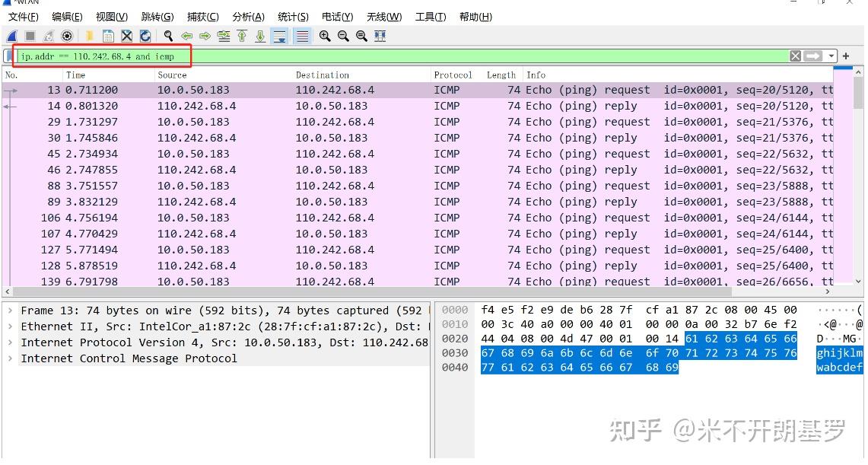Jump to first packet with up arrow icon
The height and width of the screenshot is (465, 868).
[x=241, y=36]
